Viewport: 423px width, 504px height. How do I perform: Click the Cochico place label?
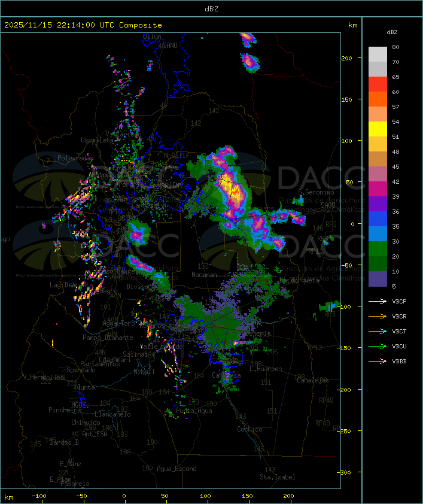tap(249, 429)
